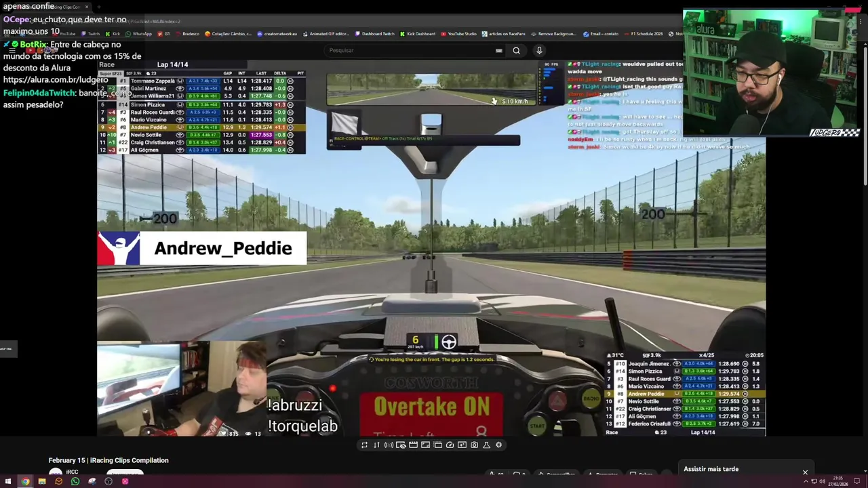This screenshot has width=868, height=488.
Task: Click the flask experiment icon in player toolbar
Action: 486,445
